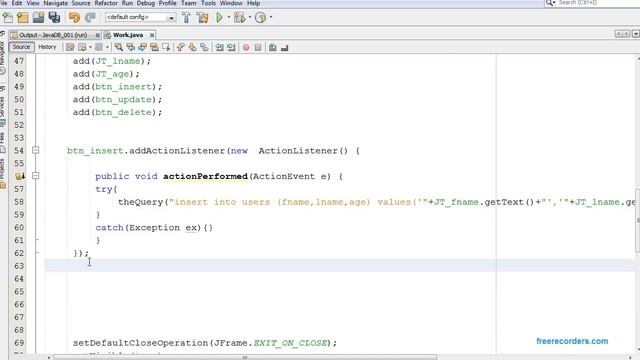
Task: Switch editor to History view
Action: coord(47,47)
